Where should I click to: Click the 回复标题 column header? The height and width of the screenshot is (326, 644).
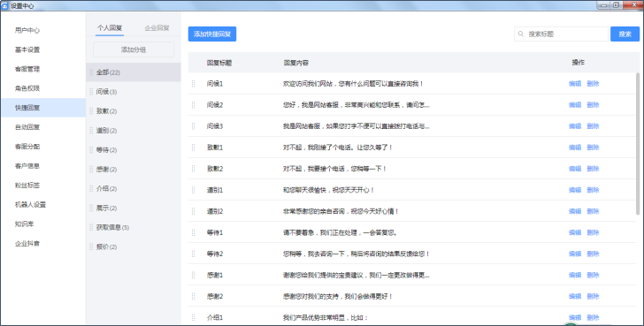click(219, 63)
